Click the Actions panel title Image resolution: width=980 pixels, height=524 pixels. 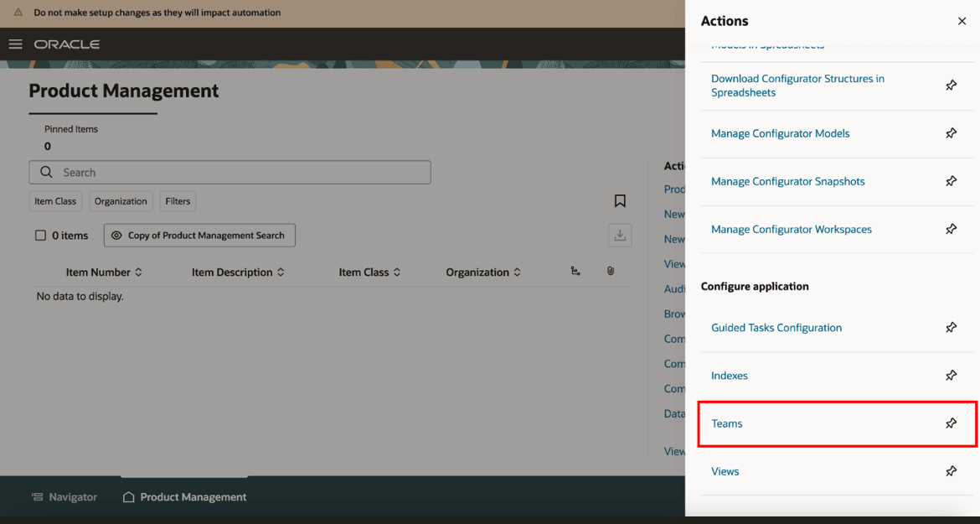click(x=725, y=21)
